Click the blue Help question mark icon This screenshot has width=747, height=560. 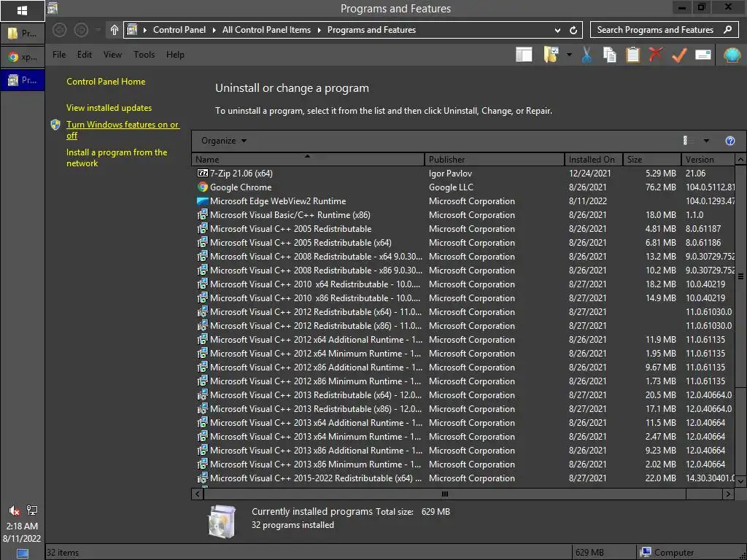coord(729,141)
